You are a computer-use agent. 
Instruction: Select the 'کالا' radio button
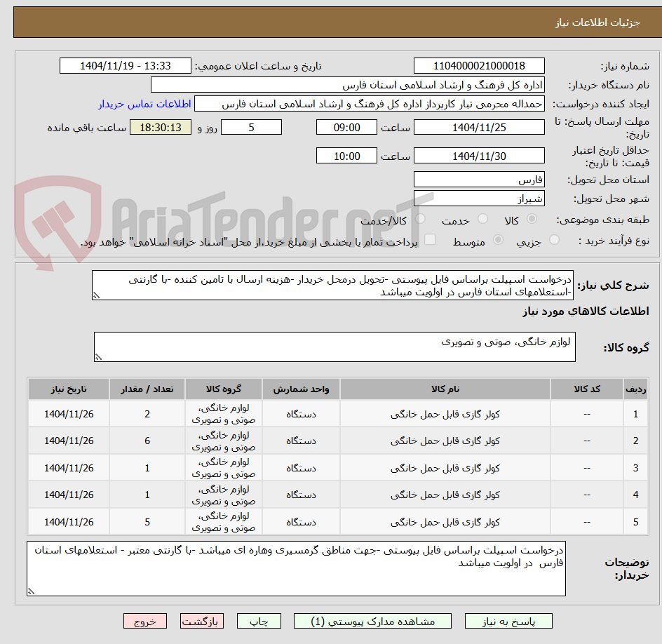[532, 219]
